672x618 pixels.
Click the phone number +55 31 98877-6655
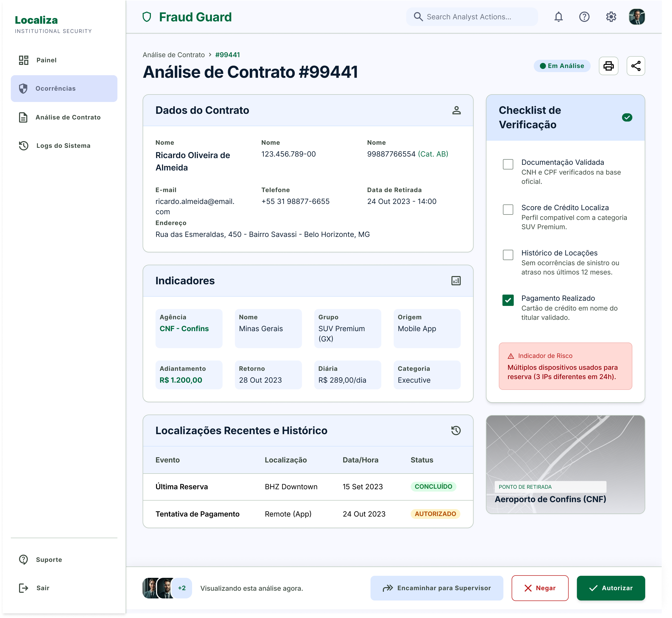coord(295,201)
